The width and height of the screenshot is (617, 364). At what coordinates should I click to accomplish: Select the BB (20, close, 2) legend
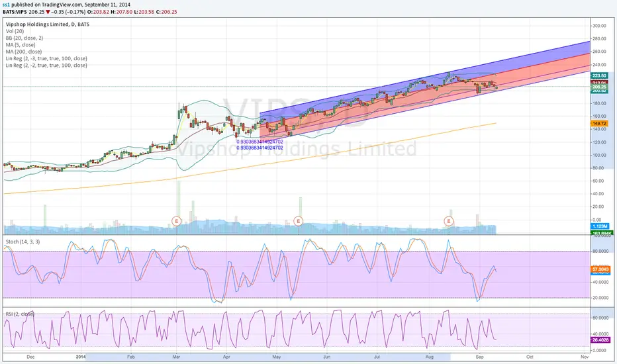24,38
